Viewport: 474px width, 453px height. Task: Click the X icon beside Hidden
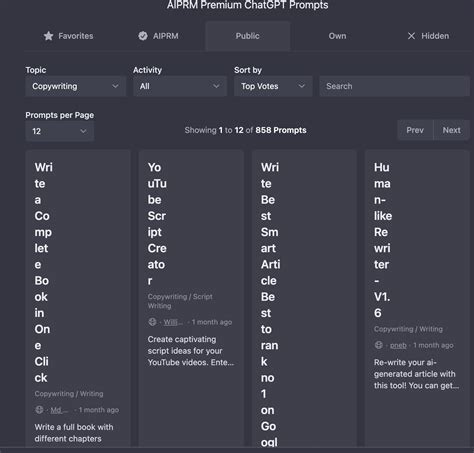[411, 36]
